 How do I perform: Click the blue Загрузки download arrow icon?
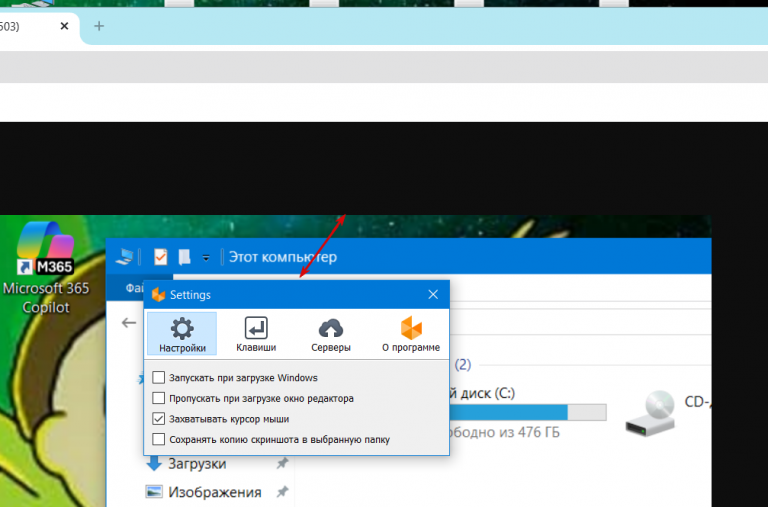154,463
